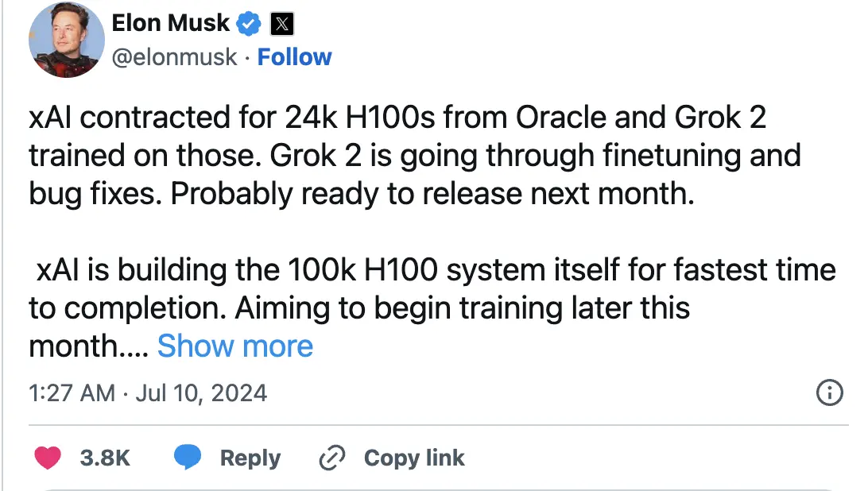Viewport: 868px width, 491px height.
Task: Open Elon Musk's profile picture
Action: [x=67, y=40]
